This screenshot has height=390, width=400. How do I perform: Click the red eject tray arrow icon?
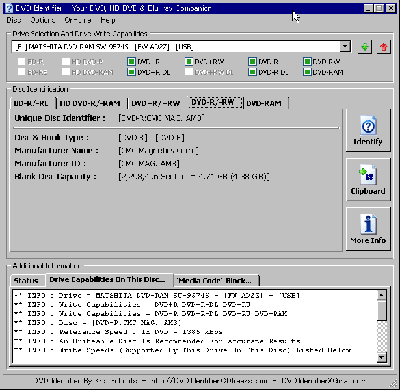(x=383, y=47)
